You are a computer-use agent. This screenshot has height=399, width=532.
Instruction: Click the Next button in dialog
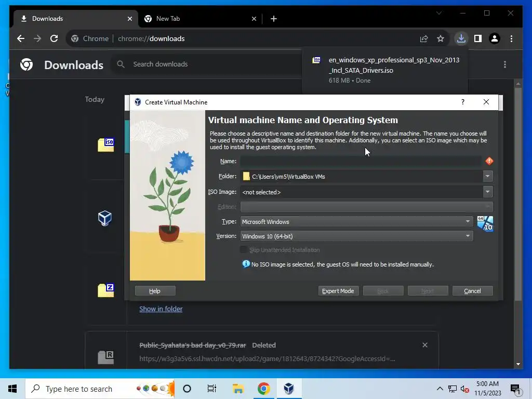click(428, 291)
